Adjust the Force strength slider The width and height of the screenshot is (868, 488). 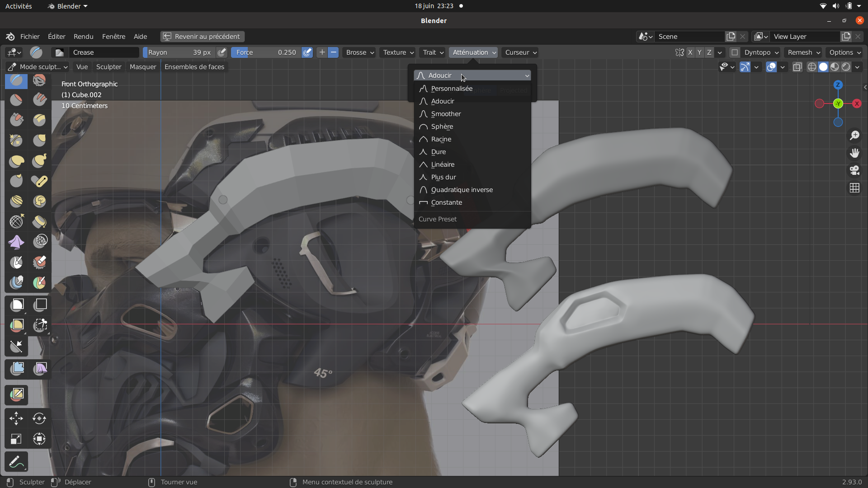pyautogui.click(x=266, y=52)
